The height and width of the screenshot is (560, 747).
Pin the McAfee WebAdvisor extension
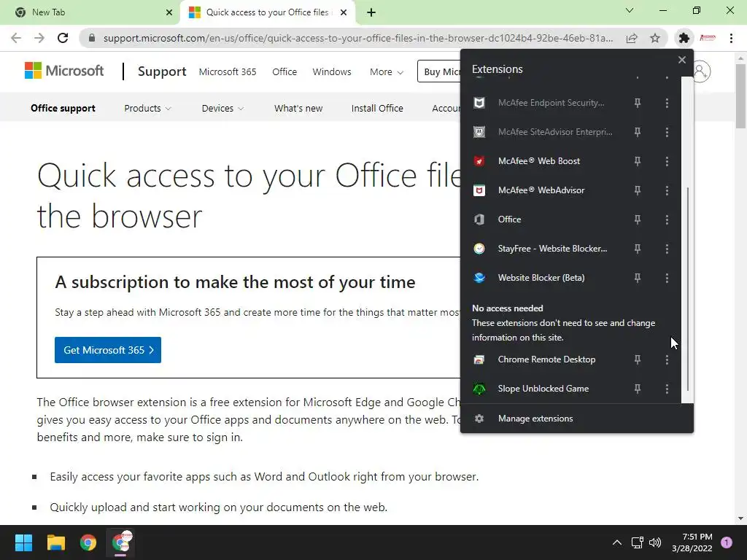coord(637,190)
